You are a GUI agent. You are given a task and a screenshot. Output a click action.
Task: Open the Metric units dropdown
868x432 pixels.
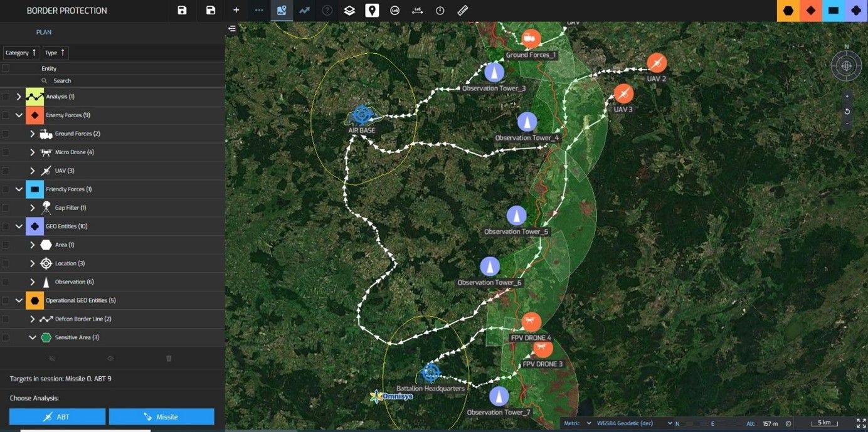(578, 423)
